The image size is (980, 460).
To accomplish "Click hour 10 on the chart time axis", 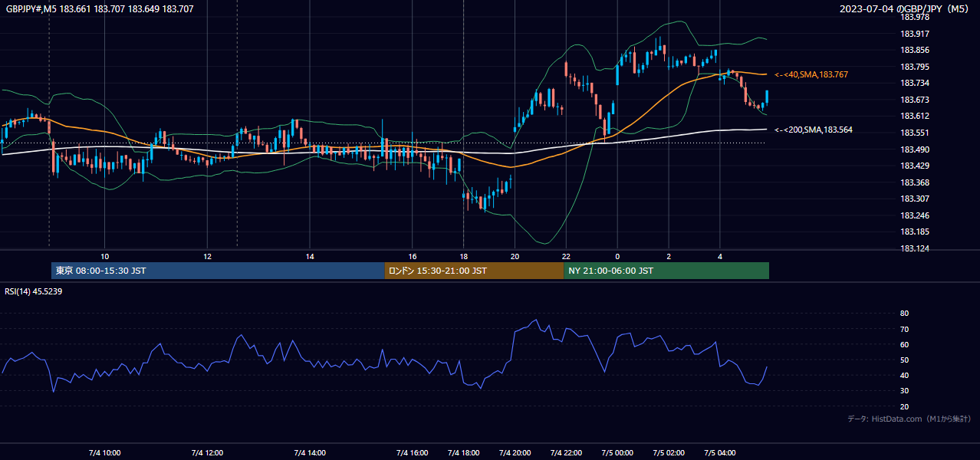I will pos(105,256).
